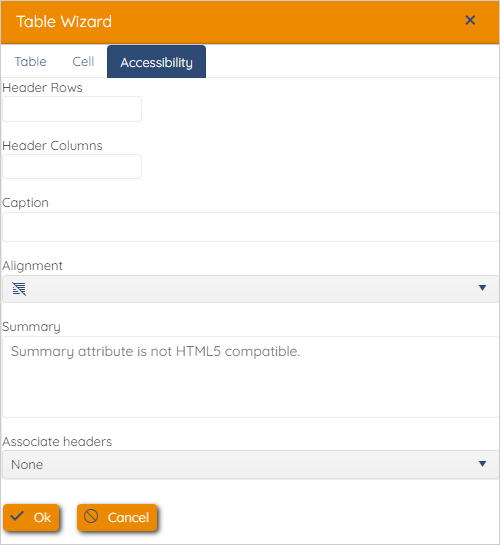
Task: Confirm with the Ok button
Action: (x=31, y=518)
